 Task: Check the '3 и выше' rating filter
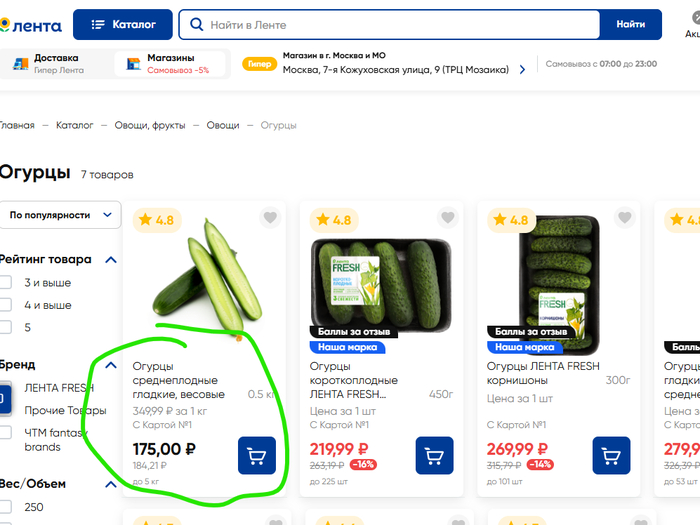5,283
